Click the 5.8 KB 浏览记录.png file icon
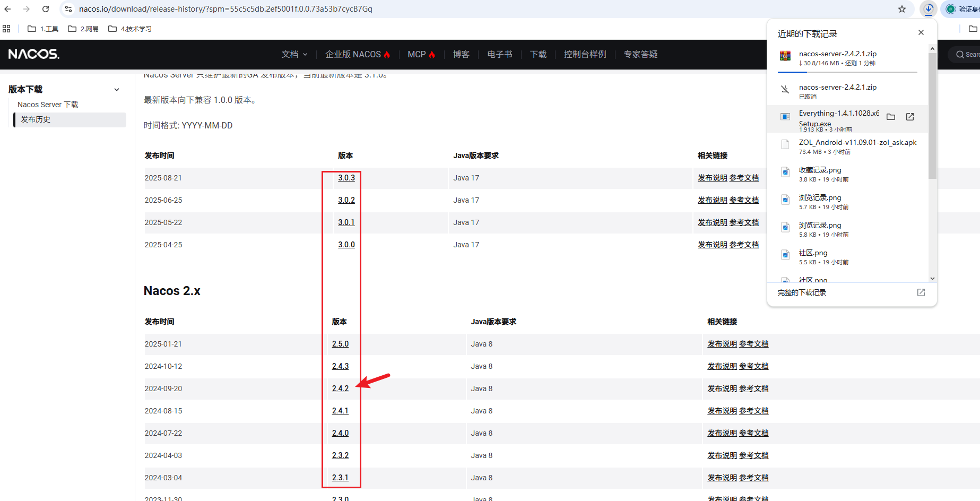Screen dimensions: 980x501 pos(785,227)
